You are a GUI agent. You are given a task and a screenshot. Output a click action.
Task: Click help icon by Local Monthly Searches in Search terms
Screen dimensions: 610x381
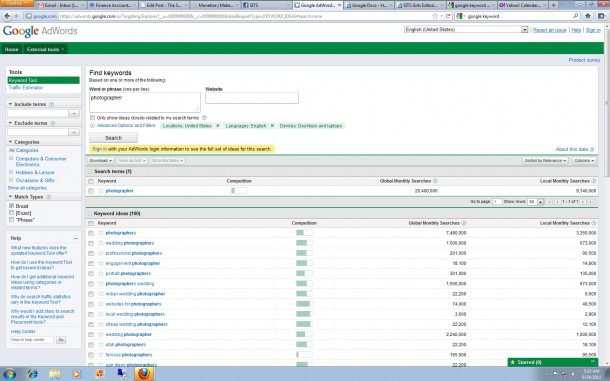[x=594, y=181]
